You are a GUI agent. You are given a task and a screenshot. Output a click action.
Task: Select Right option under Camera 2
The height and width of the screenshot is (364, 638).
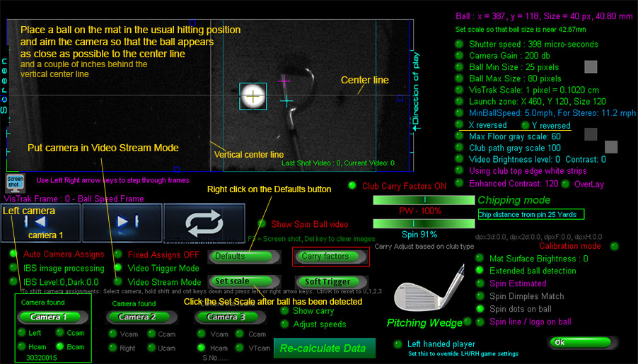[112, 348]
